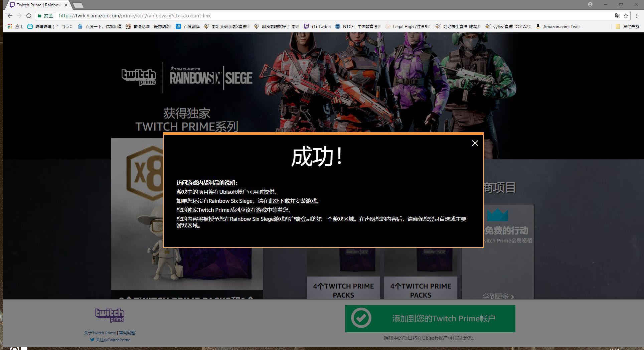644x350 pixels.
Task: Click the Twitch Prime logo in the header banner
Action: point(139,77)
